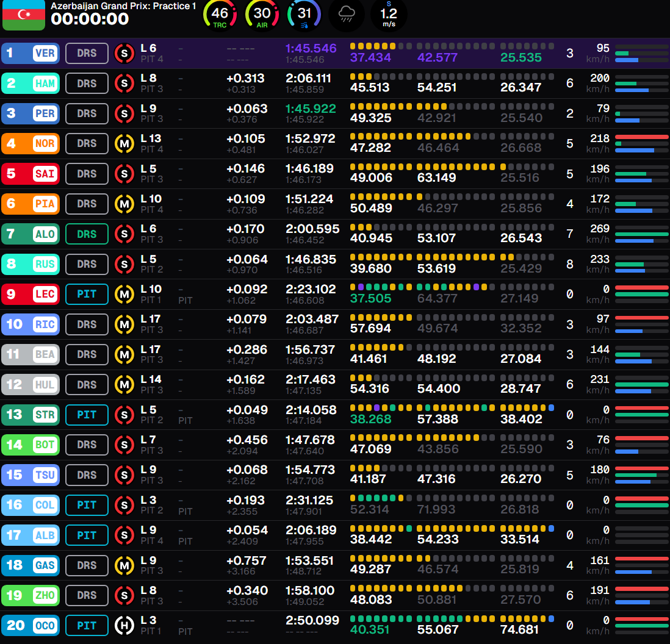
Task: Click the DRS badge for TSU
Action: tap(87, 475)
